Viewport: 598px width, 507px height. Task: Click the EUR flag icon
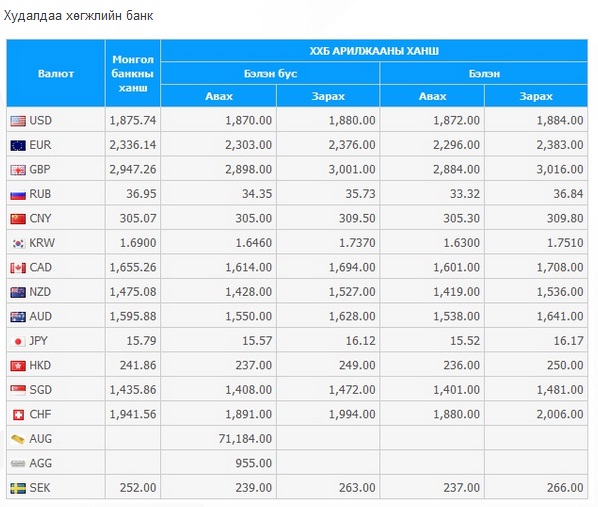pyautogui.click(x=18, y=145)
